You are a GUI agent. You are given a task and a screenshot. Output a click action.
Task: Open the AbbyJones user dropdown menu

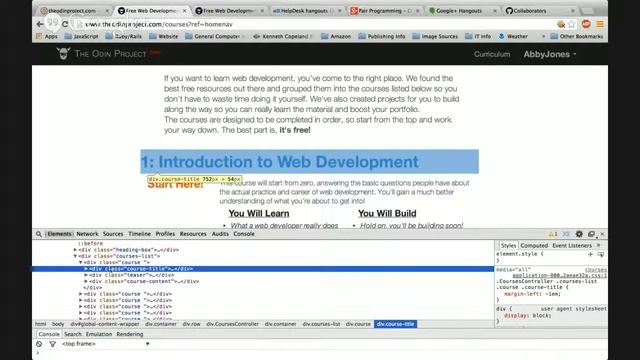click(x=550, y=54)
